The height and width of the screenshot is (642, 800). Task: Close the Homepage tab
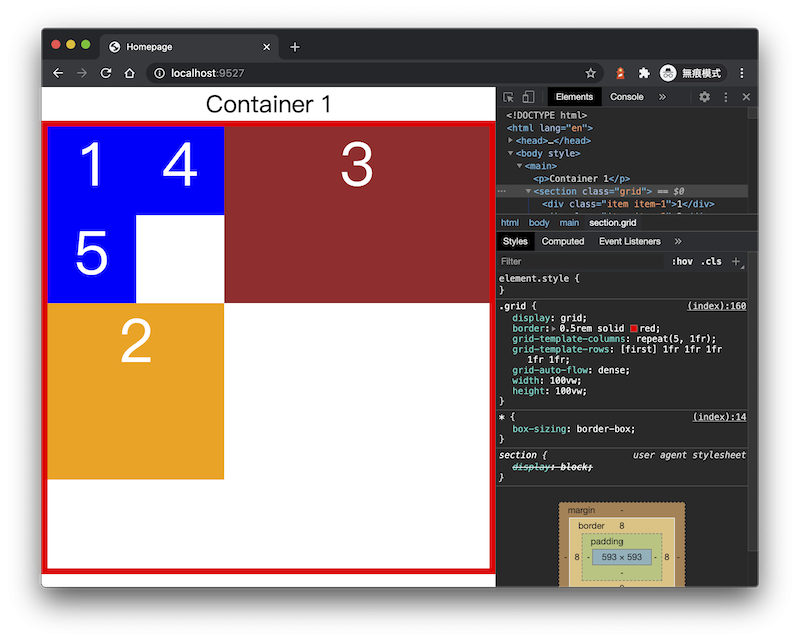266,47
